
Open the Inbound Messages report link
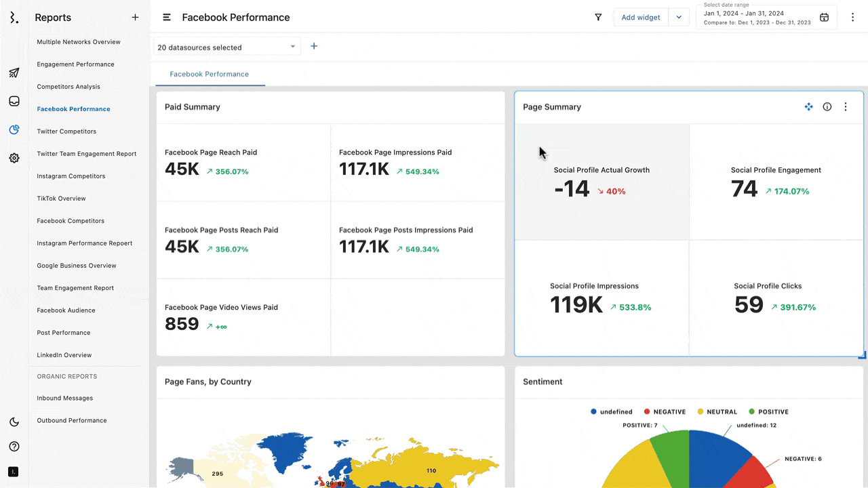[x=65, y=398]
